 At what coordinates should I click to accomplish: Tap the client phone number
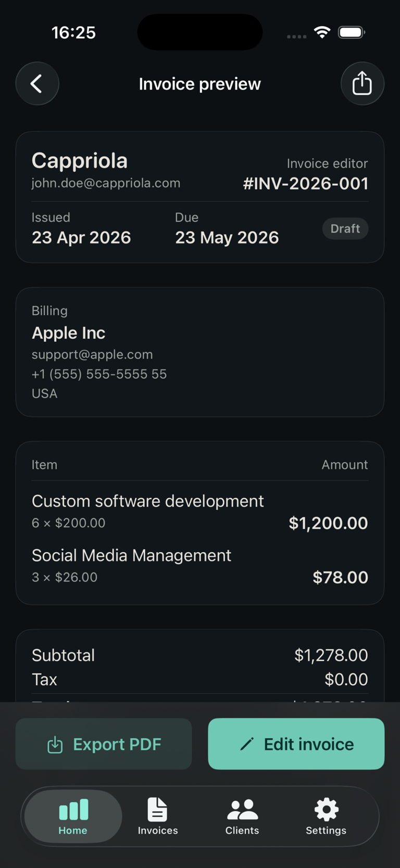[x=99, y=374]
